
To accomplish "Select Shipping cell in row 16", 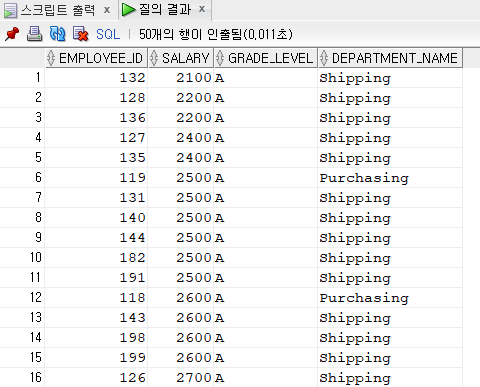I will pos(390,378).
